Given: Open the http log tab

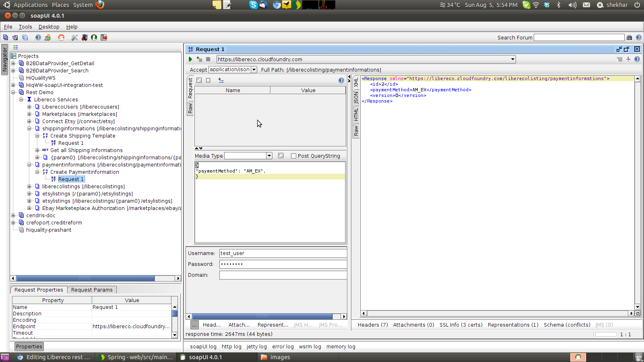Looking at the screenshot, I should (231, 347).
